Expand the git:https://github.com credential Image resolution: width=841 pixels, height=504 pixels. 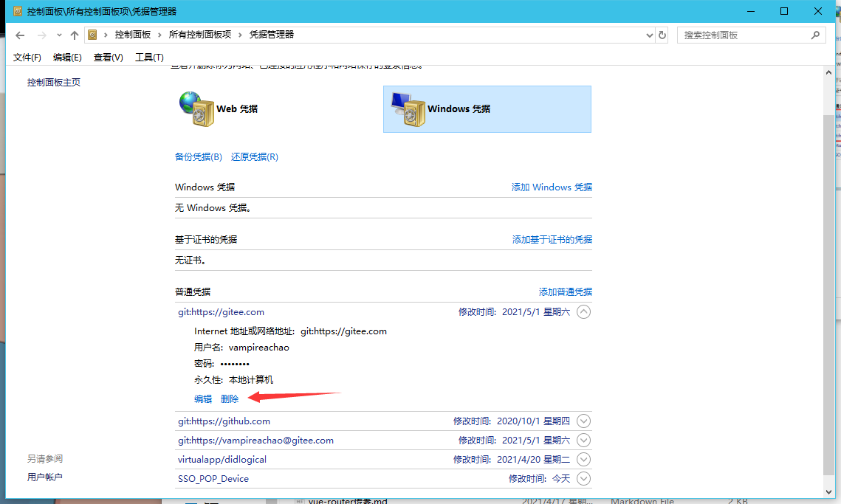point(583,421)
